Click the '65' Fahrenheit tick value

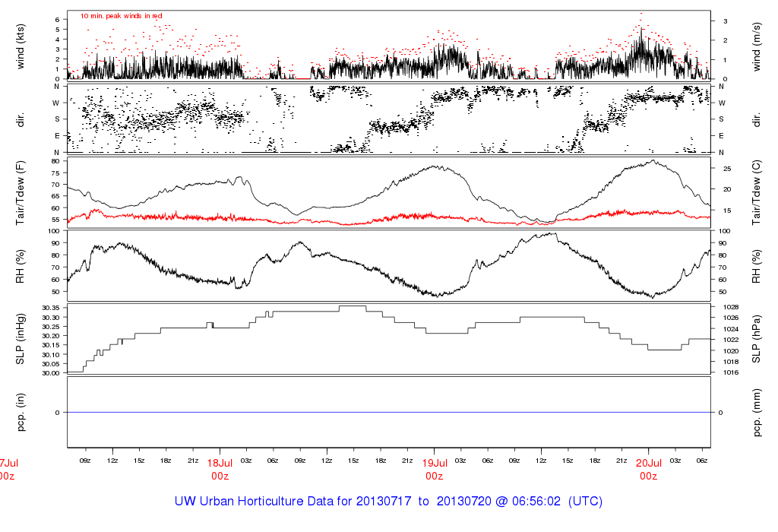click(55, 197)
